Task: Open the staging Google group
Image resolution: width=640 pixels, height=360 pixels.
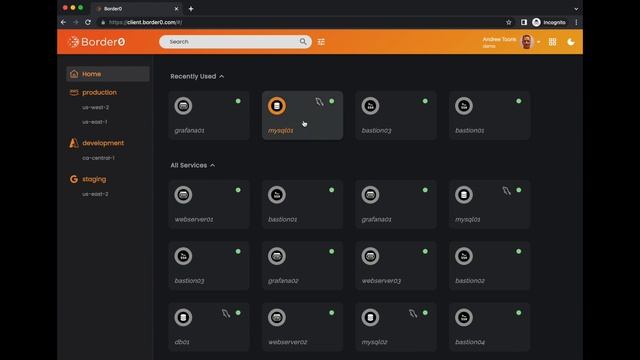Action: click(94, 179)
